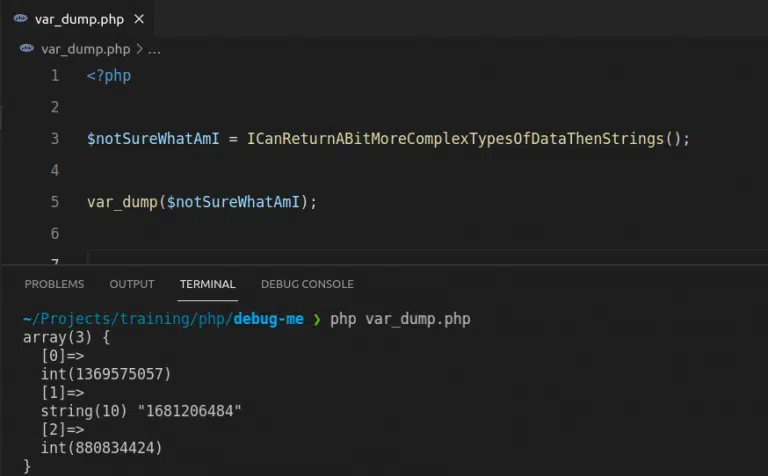Click line number 5 in the gutter
Screen dimensions: 768x476
point(54,202)
